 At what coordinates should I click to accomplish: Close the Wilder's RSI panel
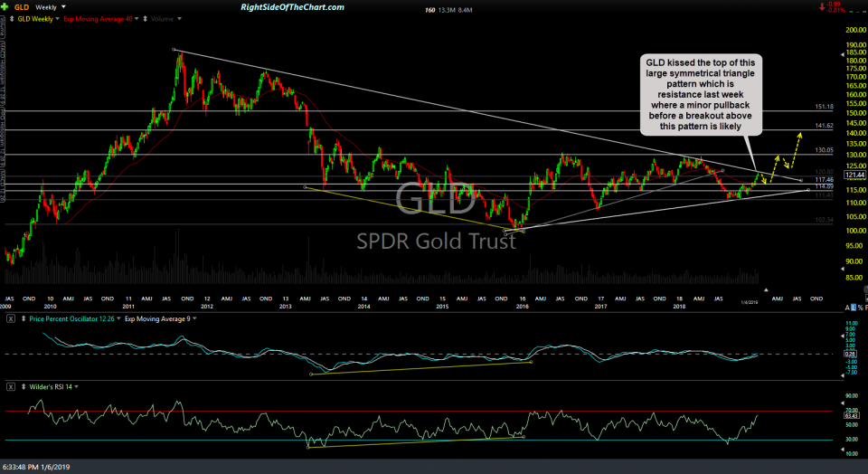11,387
